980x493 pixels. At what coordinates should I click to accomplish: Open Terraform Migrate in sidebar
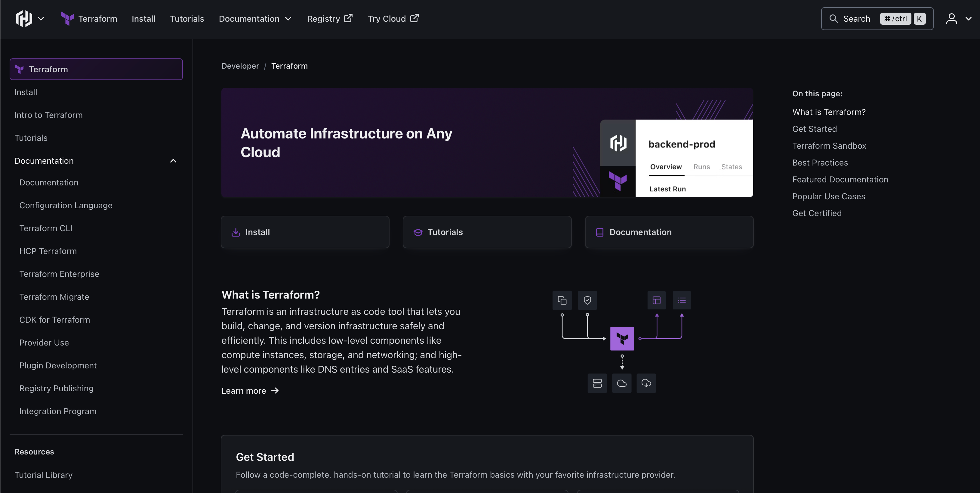(x=54, y=296)
